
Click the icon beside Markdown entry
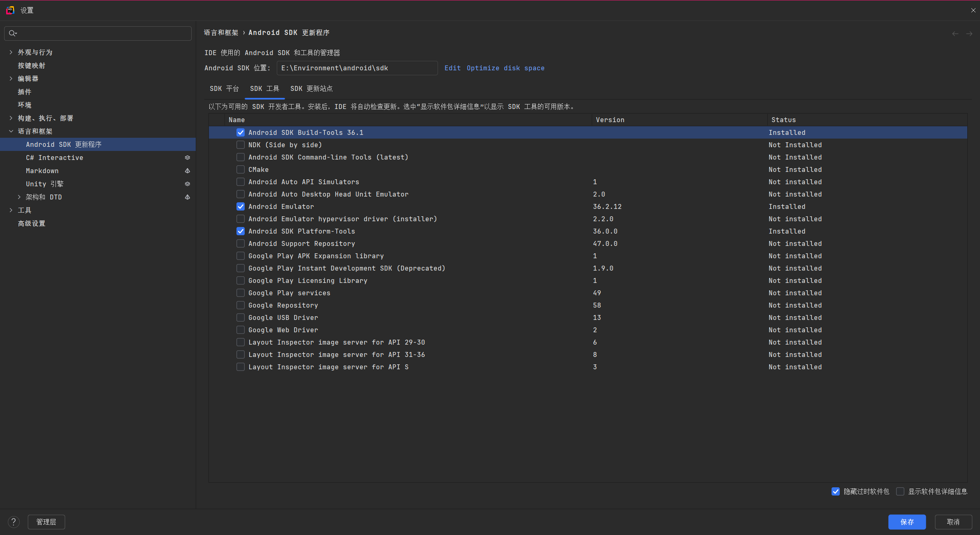[187, 171]
